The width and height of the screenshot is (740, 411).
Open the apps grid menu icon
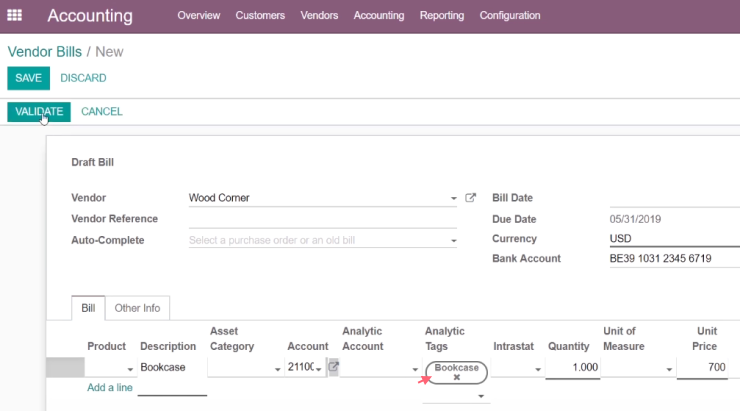click(x=14, y=15)
